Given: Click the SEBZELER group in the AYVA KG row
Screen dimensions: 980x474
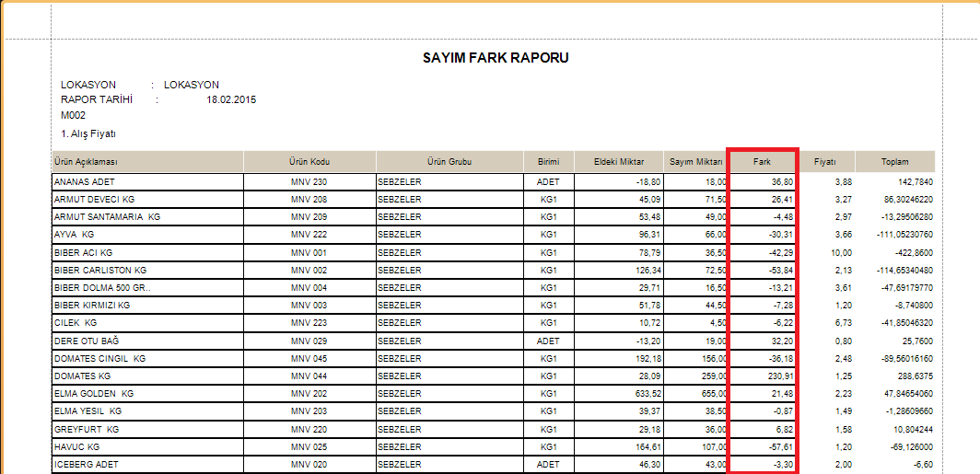Looking at the screenshot, I should [400, 235].
